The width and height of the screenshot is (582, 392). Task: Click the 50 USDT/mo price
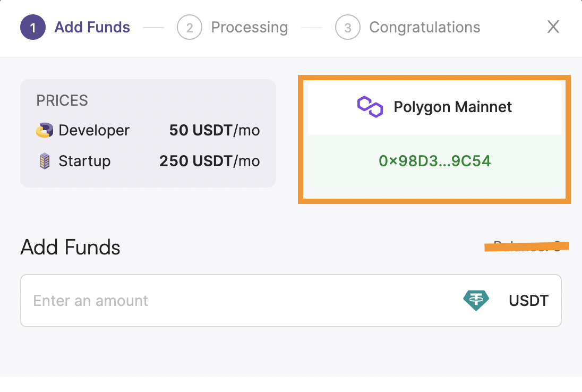coord(215,130)
